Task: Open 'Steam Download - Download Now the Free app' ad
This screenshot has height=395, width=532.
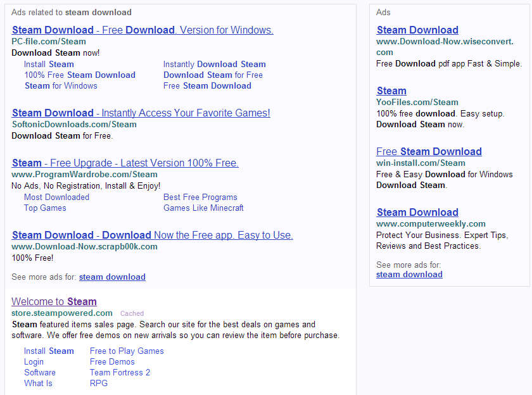Action: click(x=153, y=235)
